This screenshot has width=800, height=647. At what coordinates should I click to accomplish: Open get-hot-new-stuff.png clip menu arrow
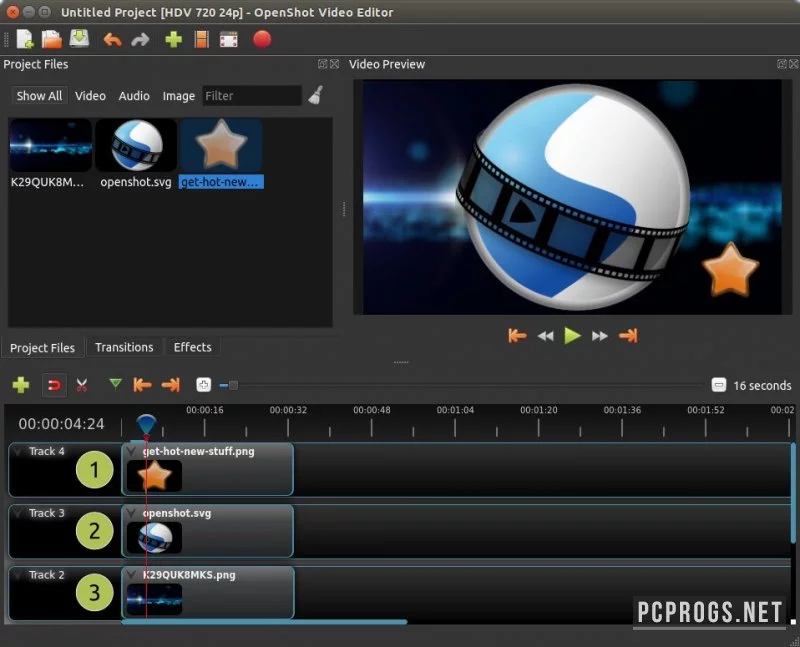pos(132,451)
